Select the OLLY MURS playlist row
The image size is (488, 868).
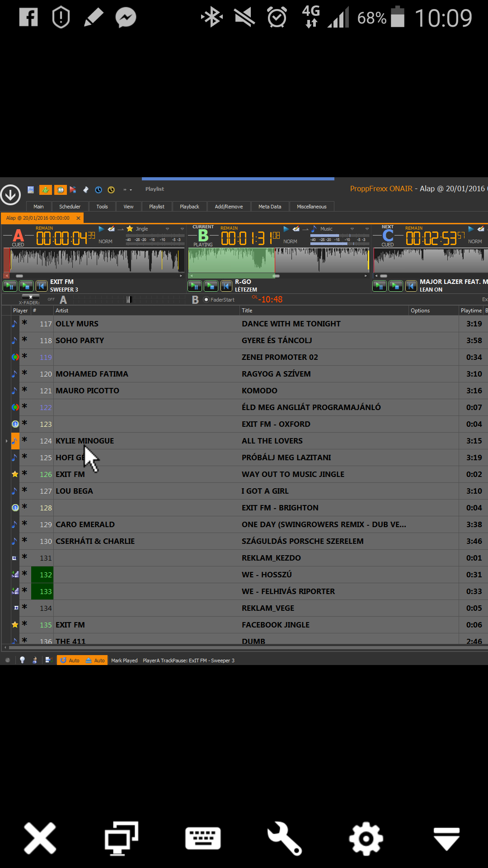pos(244,324)
